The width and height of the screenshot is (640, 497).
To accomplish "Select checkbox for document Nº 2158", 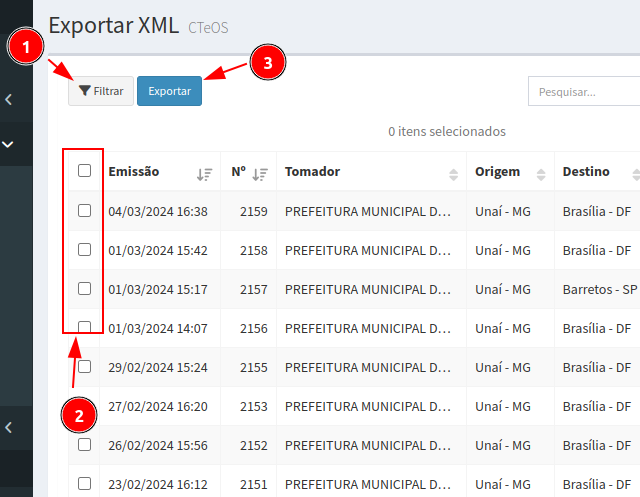I will [x=85, y=250].
